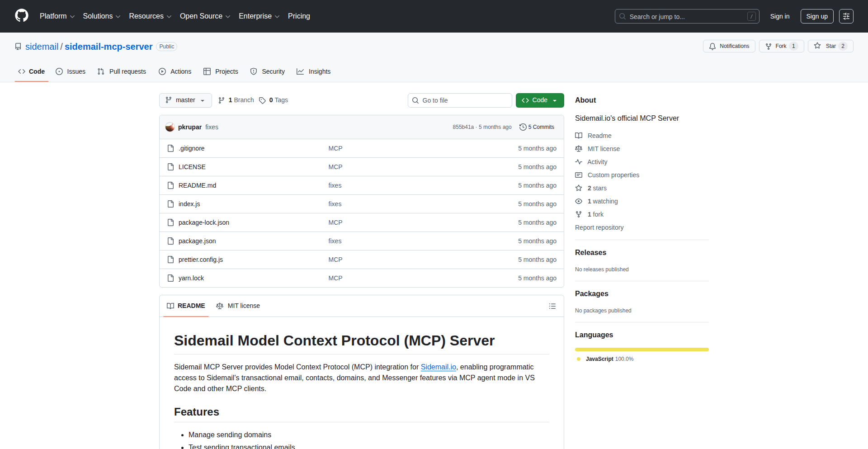Image resolution: width=868 pixels, height=449 pixels.
Task: Click the Sign up button
Action: coord(816,16)
